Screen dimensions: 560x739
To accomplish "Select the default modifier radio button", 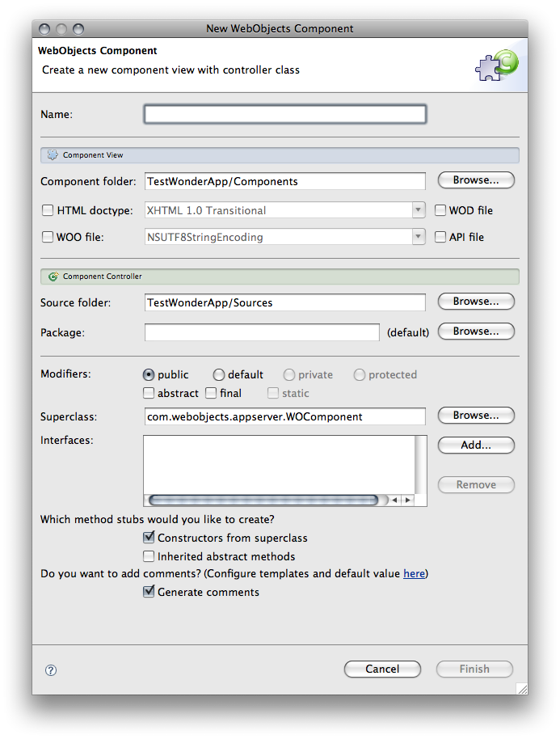I will [x=218, y=374].
